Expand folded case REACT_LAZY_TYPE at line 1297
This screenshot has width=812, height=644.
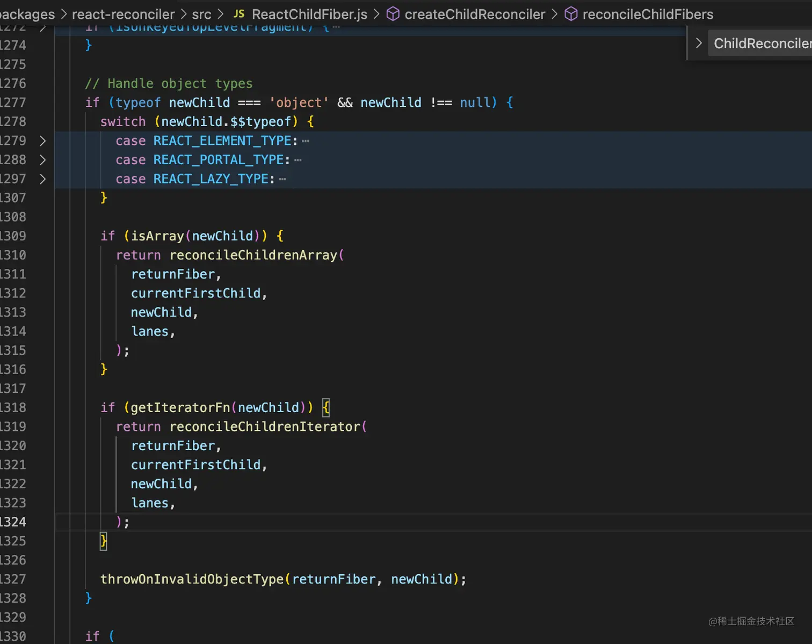tap(43, 179)
